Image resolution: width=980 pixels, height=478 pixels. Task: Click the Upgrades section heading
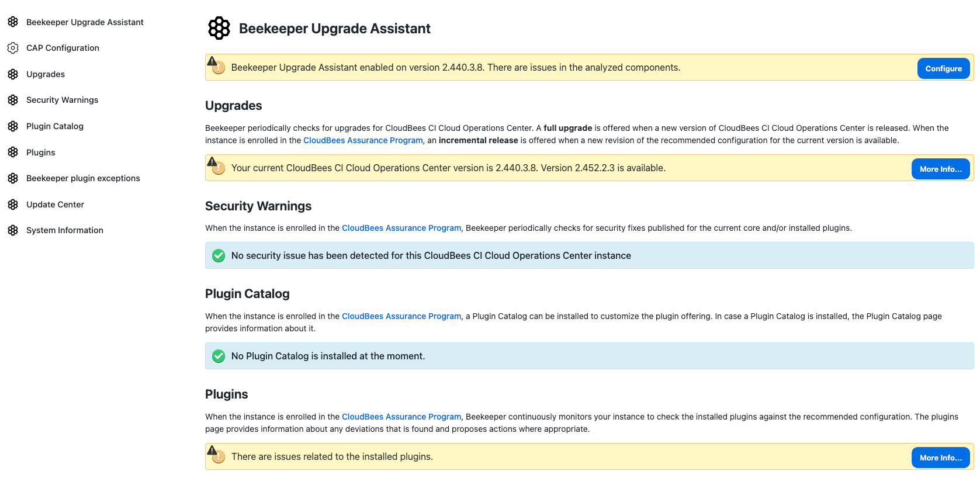point(234,106)
